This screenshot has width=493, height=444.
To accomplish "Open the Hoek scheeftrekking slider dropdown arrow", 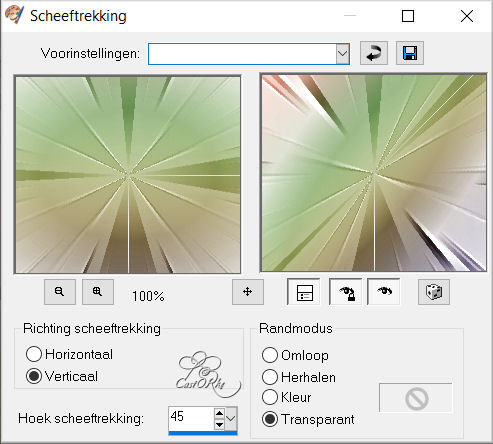I will point(231,418).
